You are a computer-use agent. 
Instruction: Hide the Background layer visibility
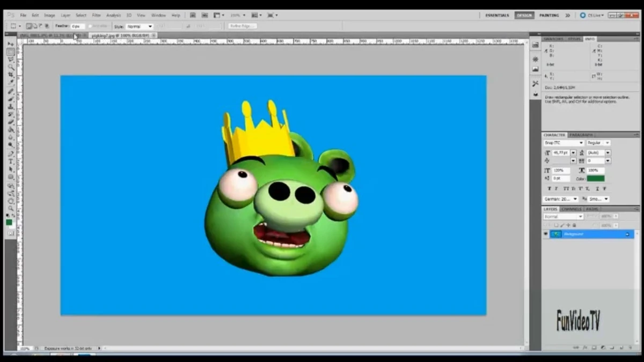click(546, 234)
